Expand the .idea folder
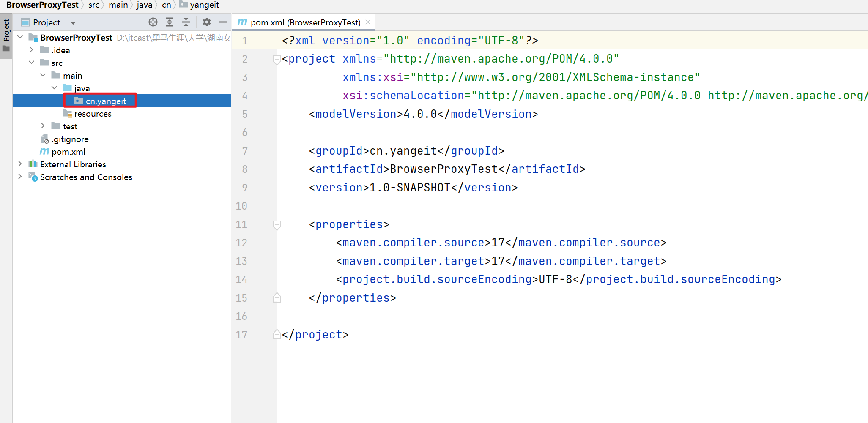 coord(31,50)
